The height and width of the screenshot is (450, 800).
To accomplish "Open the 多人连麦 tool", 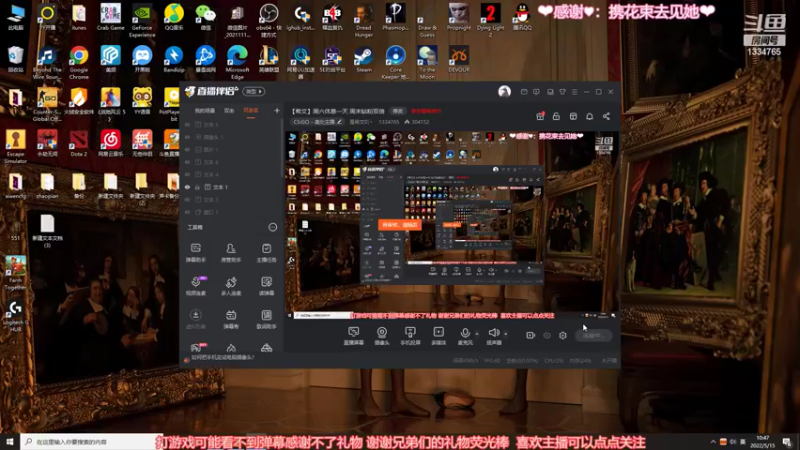I will click(231, 286).
